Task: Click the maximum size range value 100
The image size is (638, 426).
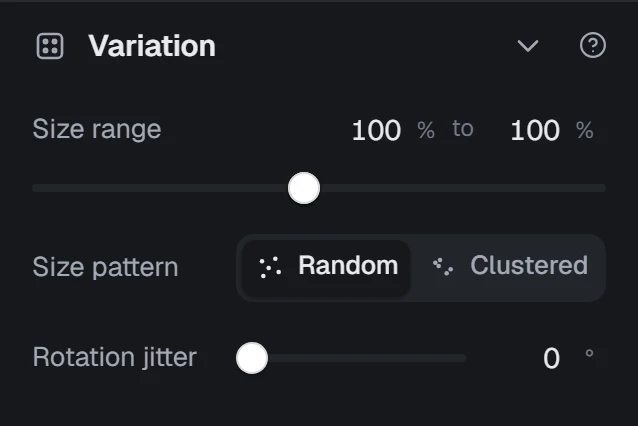Action: pos(535,131)
